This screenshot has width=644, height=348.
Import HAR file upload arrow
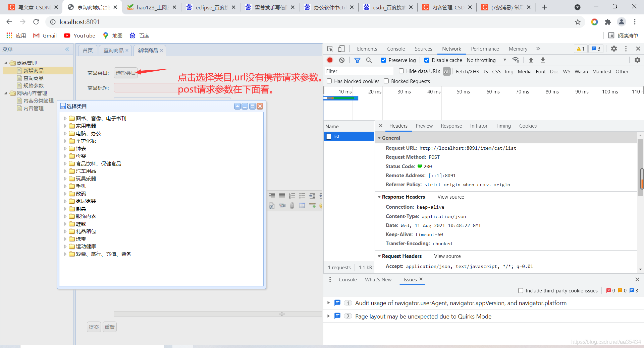pyautogui.click(x=531, y=60)
